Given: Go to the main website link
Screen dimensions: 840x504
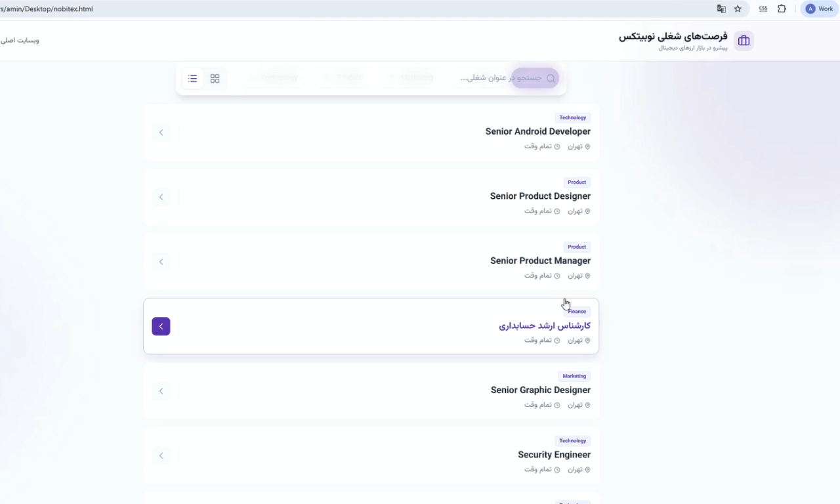Looking at the screenshot, I should coord(20,41).
